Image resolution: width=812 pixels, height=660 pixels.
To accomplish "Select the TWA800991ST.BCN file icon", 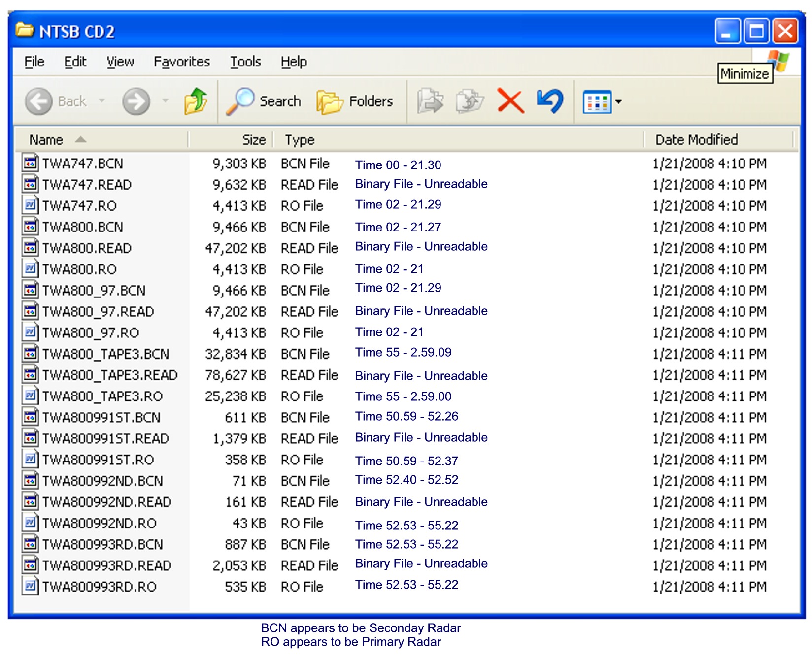I will click(30, 417).
